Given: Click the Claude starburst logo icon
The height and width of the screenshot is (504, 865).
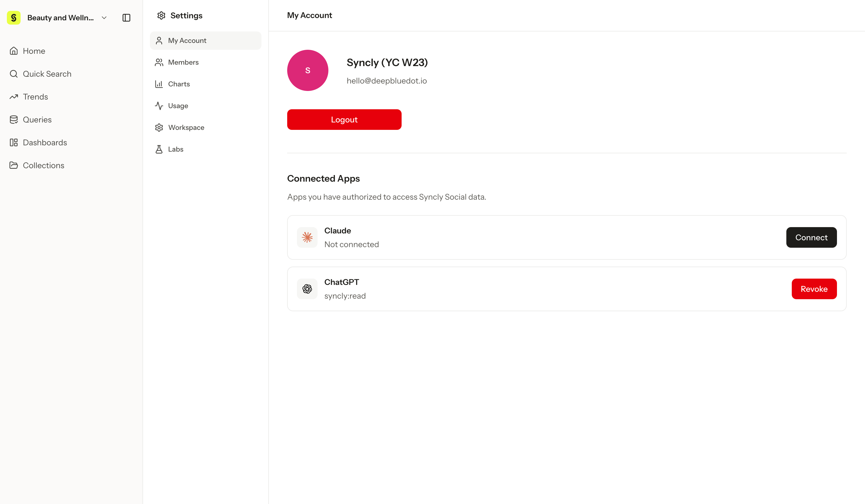Looking at the screenshot, I should 307,237.
